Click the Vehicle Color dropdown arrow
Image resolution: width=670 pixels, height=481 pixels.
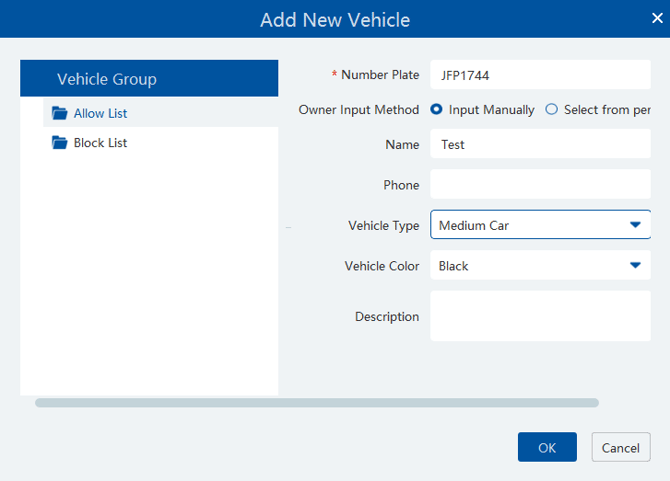(635, 266)
